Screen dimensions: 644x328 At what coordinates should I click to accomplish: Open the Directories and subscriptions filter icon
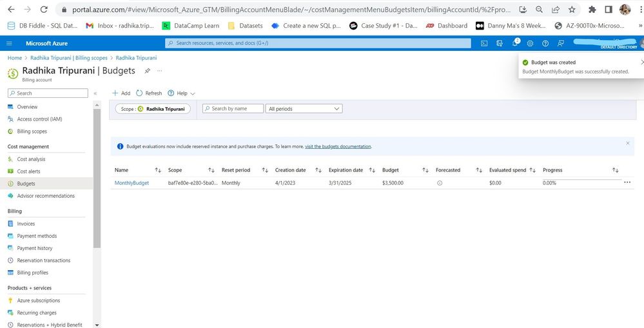click(500, 43)
